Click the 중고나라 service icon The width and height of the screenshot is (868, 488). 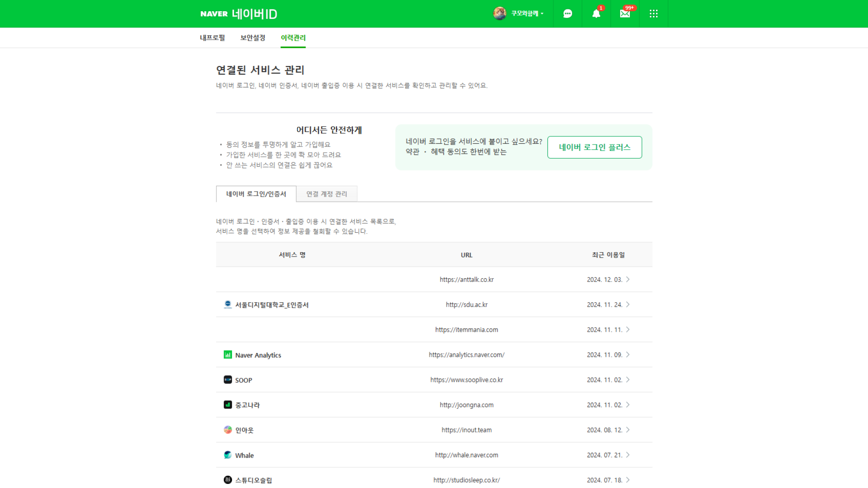point(227,404)
